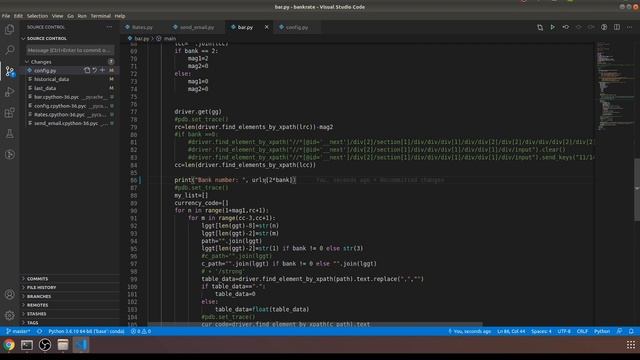Open the Search view in activity bar
Screen dimensions: 640x360
9,50
